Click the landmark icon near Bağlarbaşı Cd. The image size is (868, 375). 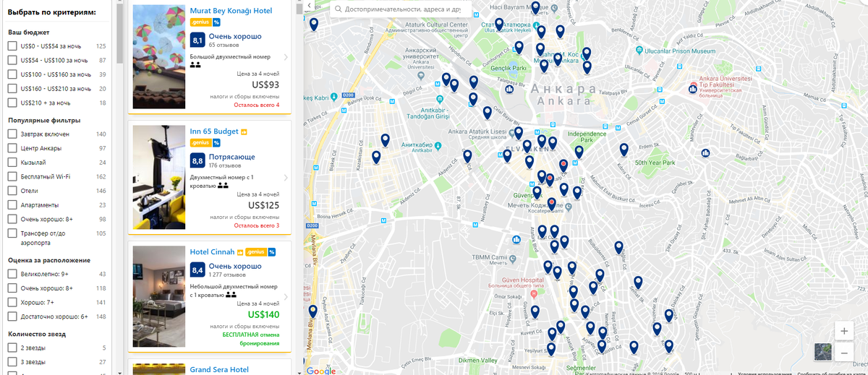click(705, 153)
